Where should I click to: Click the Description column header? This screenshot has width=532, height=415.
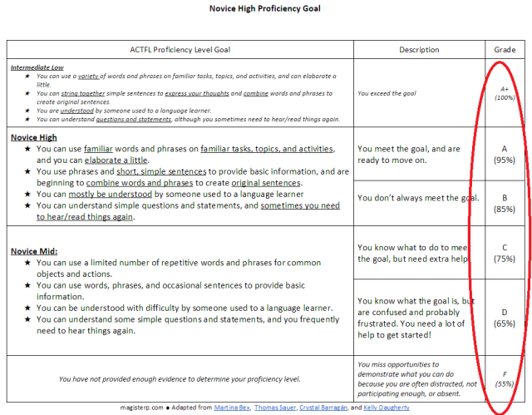point(419,50)
